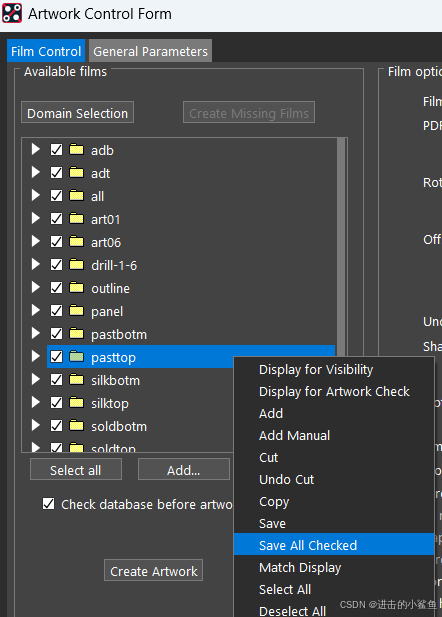
Task: Select Match Display in context menu
Action: tap(300, 568)
